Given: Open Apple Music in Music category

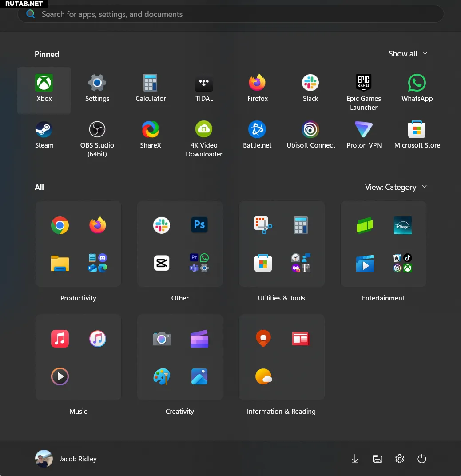Looking at the screenshot, I should pyautogui.click(x=60, y=339).
